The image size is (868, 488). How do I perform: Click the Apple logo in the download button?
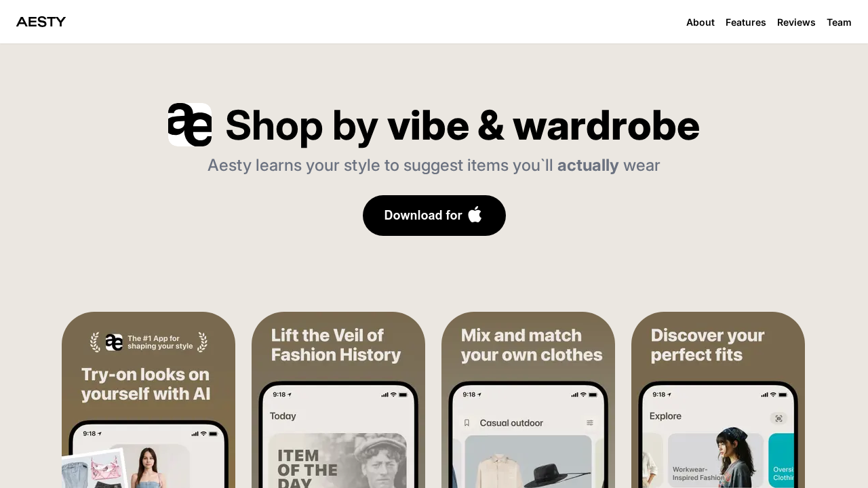pos(475,215)
